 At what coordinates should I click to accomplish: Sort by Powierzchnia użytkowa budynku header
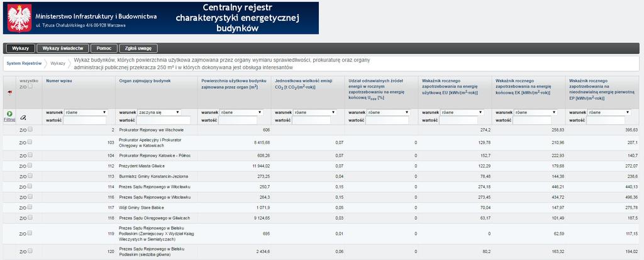pyautogui.click(x=234, y=84)
